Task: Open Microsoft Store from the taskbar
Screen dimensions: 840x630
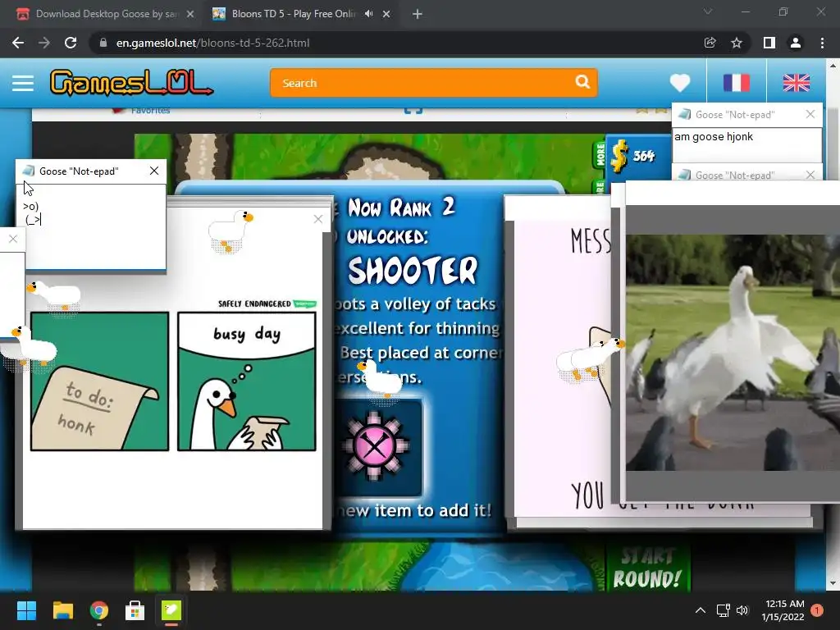Action: click(x=135, y=610)
